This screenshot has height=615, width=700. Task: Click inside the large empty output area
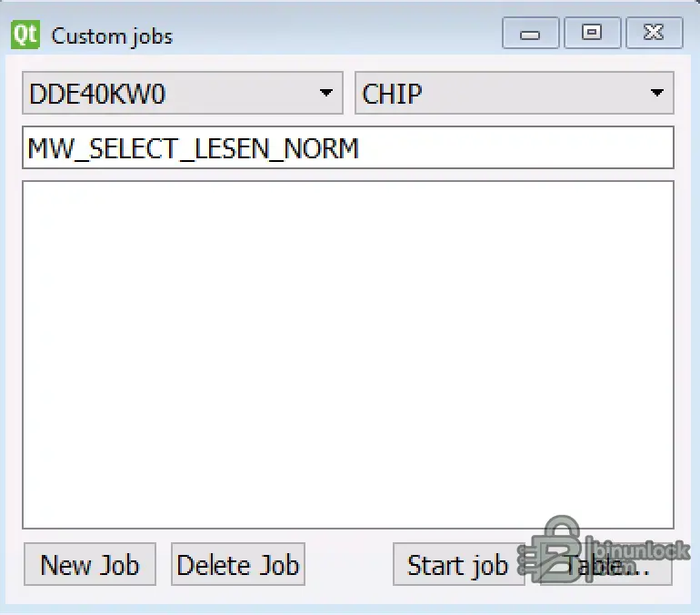coord(347,355)
